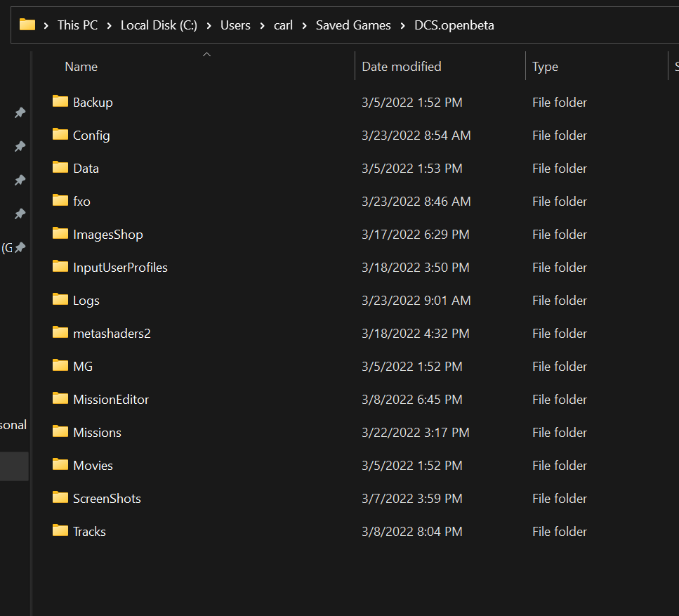Click the address bar folder icon
The width and height of the screenshot is (679, 616).
pyautogui.click(x=27, y=25)
